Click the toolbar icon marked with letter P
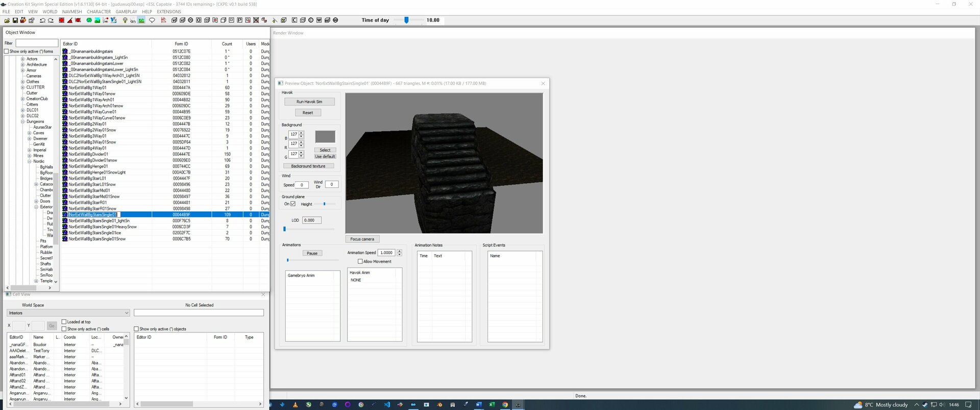Screen dimensions: 980x410 239,20
